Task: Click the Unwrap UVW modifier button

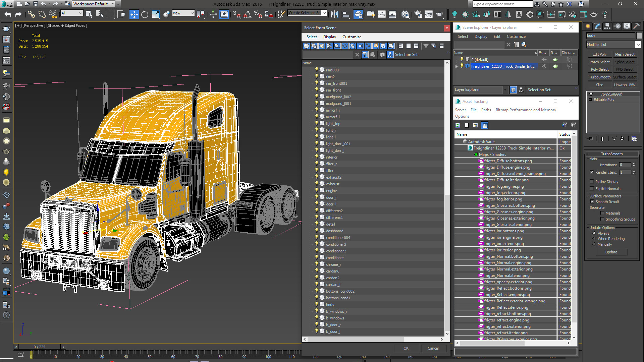Action: pyautogui.click(x=625, y=85)
